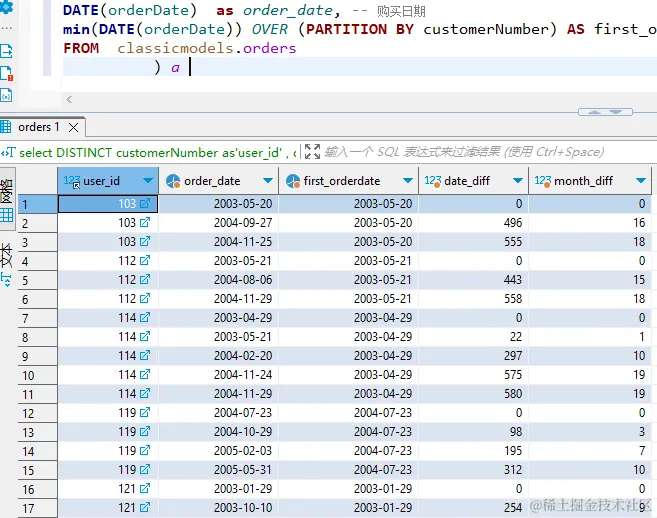Open the link icon for user 114 in row 8
Viewport: 657px width, 518px height.
pyautogui.click(x=145, y=337)
